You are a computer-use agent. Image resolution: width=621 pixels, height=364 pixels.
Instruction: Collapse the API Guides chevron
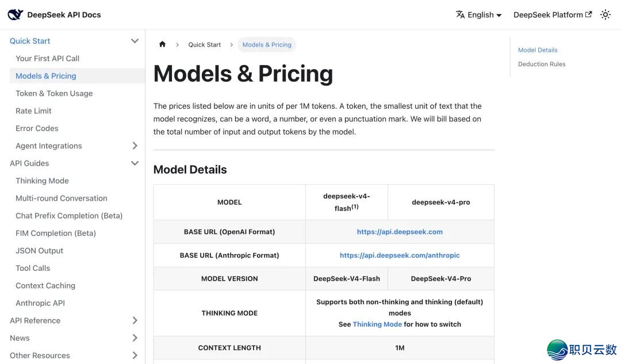click(x=135, y=163)
